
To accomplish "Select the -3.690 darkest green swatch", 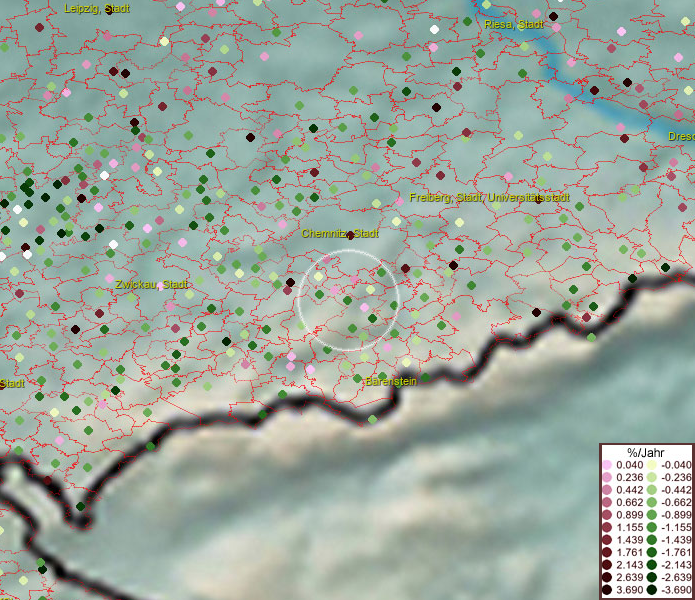I will (652, 590).
